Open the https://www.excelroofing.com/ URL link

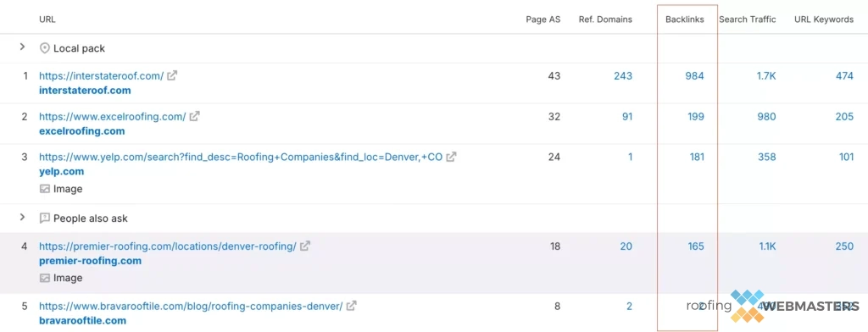pyautogui.click(x=113, y=117)
